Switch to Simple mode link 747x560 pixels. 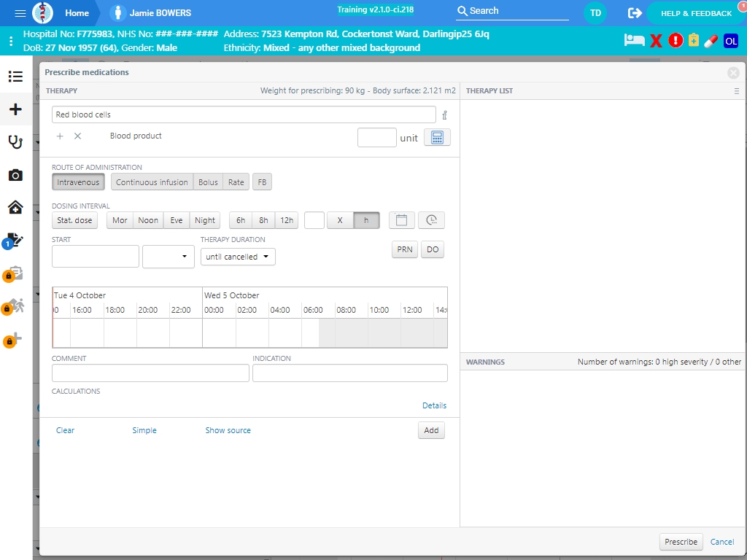[144, 430]
